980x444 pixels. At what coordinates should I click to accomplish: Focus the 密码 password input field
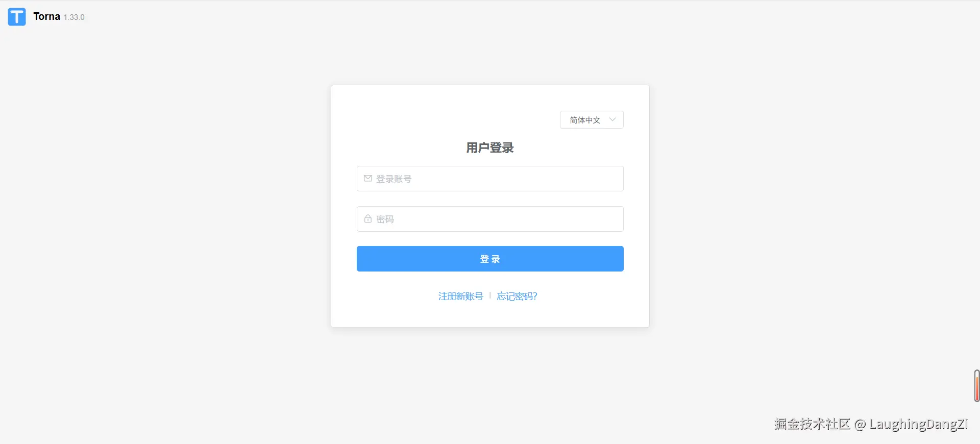tap(490, 219)
